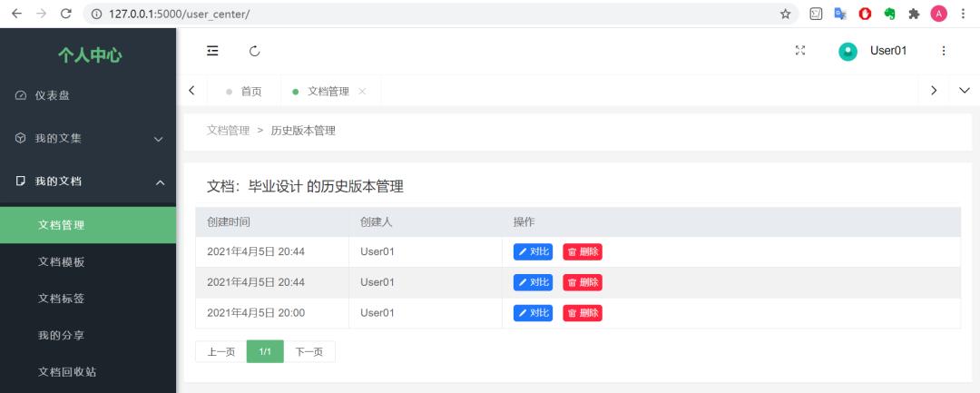Screen dimensions: 980x393
Task: Click 文档管理 in the breadcrumb
Action: point(228,131)
